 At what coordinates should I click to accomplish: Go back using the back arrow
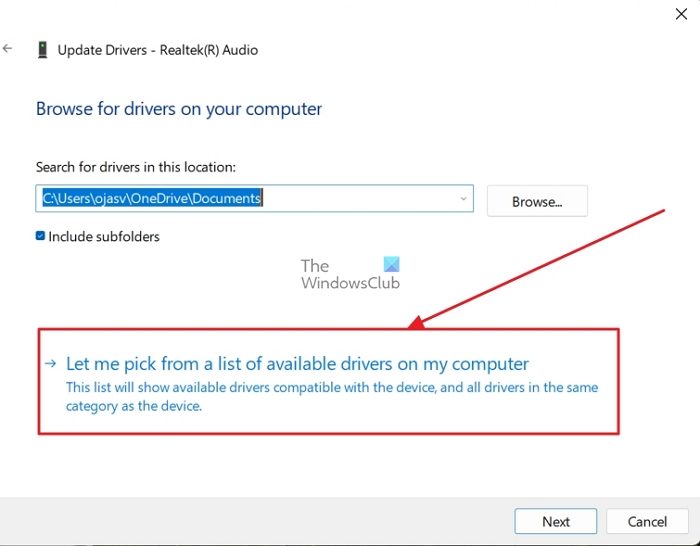coord(7,49)
